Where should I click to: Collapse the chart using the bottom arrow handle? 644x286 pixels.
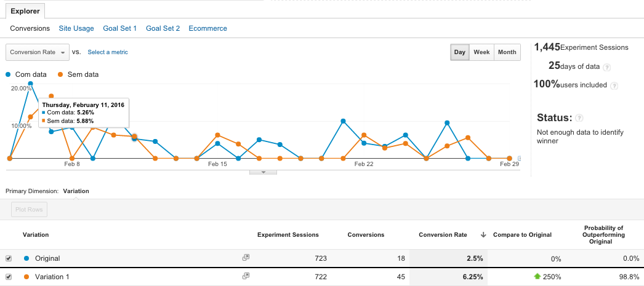[264, 172]
